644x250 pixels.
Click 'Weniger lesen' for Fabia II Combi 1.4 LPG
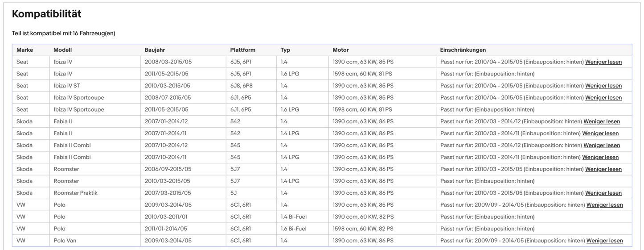tap(600, 157)
